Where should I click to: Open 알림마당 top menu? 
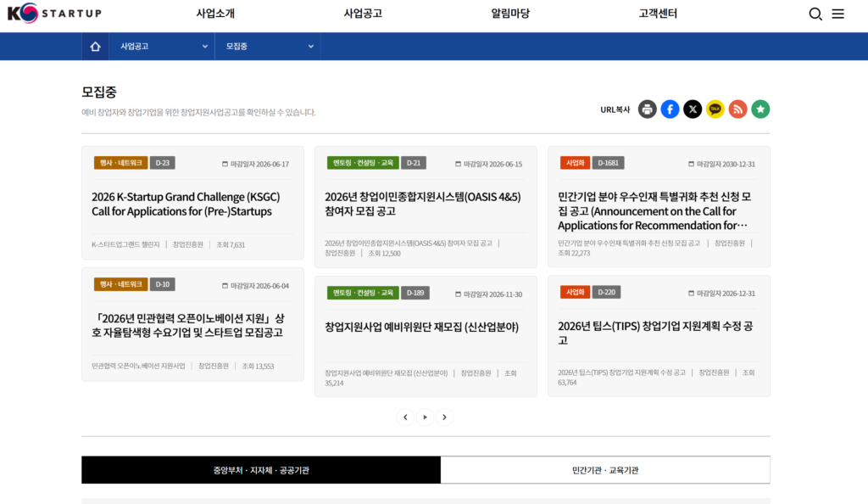pos(510,14)
